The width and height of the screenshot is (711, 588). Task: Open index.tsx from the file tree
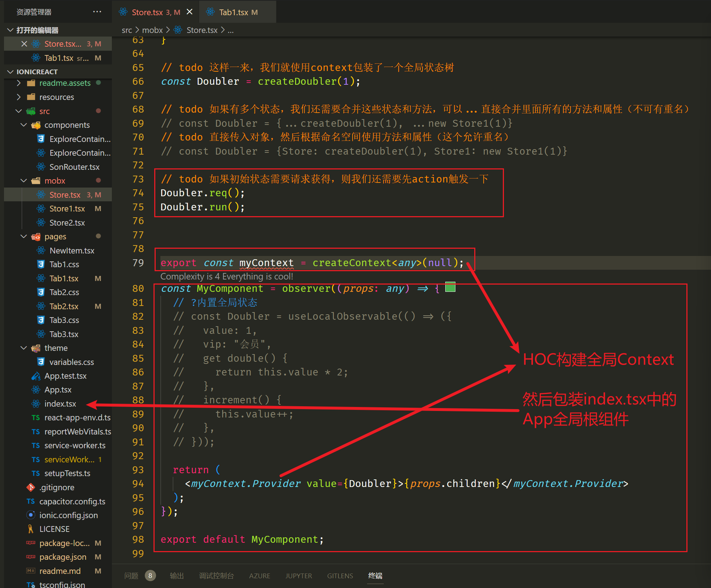60,403
